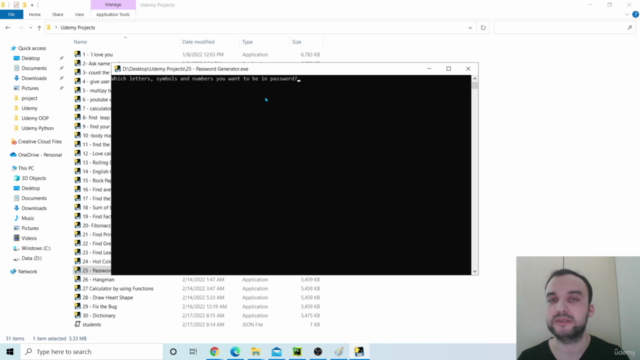Open the Windows Start menu
The image size is (640, 360).
10,351
